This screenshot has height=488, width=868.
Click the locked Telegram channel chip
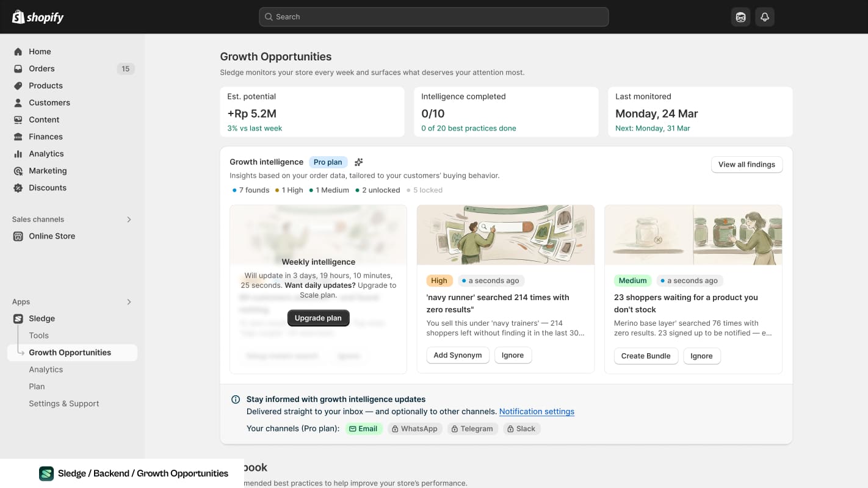tap(472, 429)
